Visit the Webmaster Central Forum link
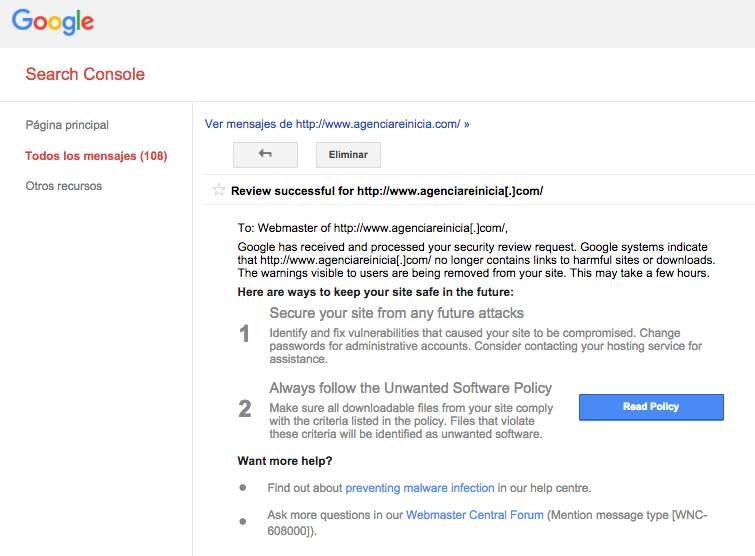Viewport: 755px width, 556px height. tap(474, 515)
